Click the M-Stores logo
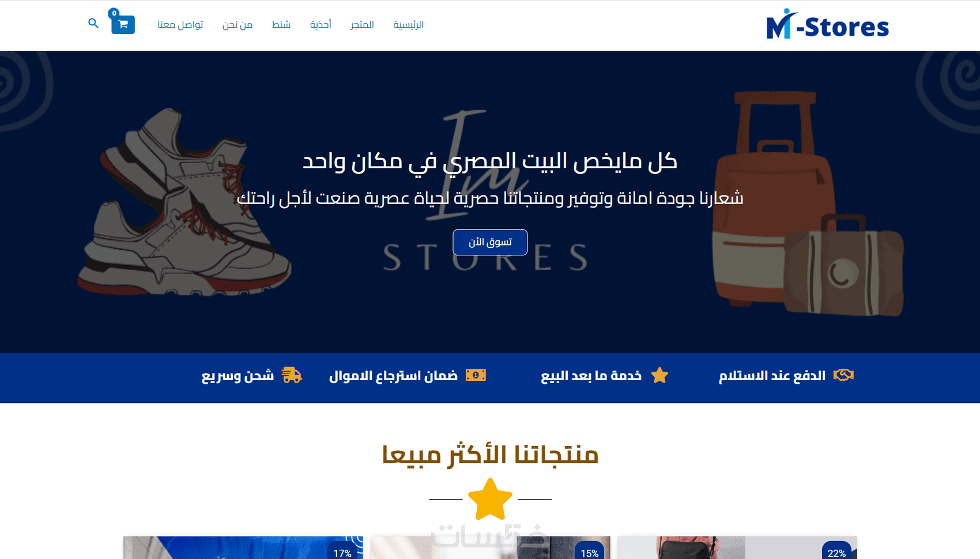This screenshot has height=559, width=980. (827, 25)
